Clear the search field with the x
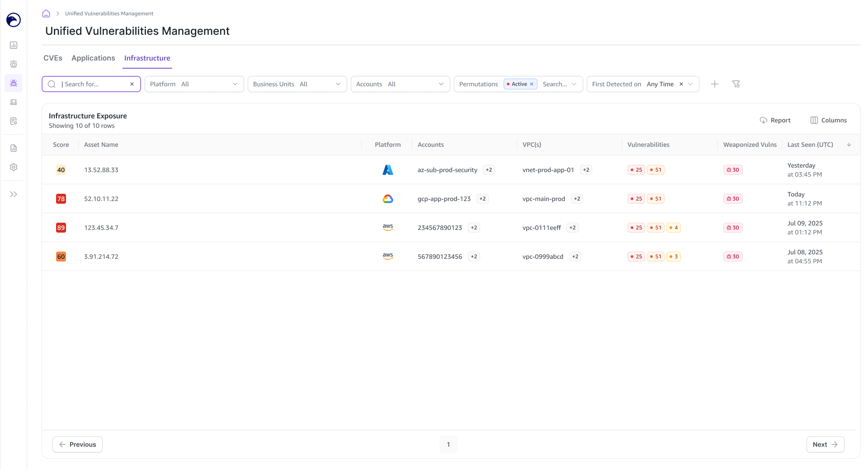 (x=132, y=84)
